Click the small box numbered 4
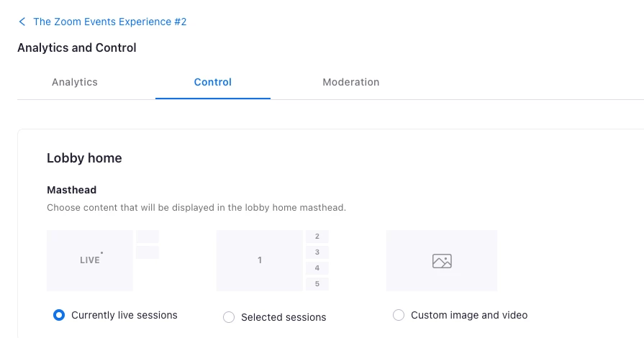Image resolution: width=644 pixels, height=338 pixels. (x=317, y=268)
